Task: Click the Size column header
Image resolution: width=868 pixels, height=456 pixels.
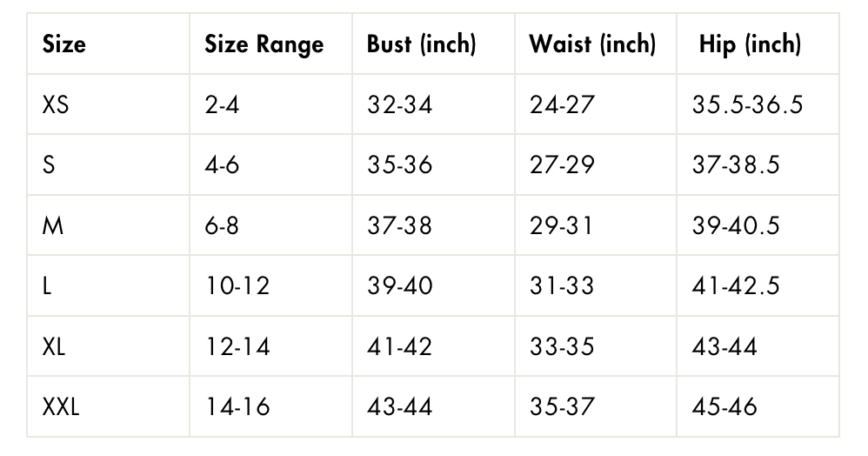Action: 64,44
